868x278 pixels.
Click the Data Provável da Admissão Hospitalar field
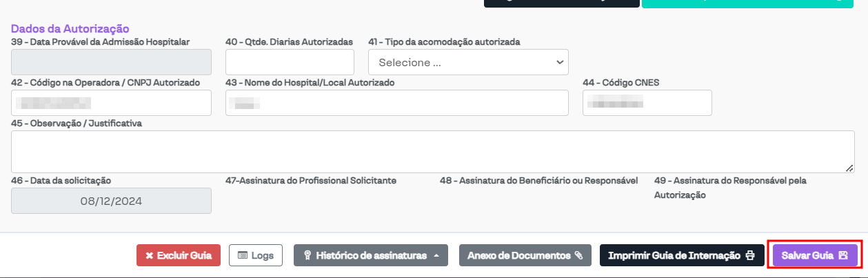pyautogui.click(x=111, y=62)
